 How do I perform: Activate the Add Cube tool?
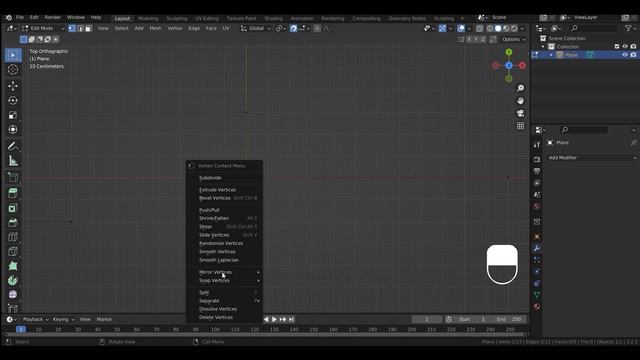coord(13,177)
